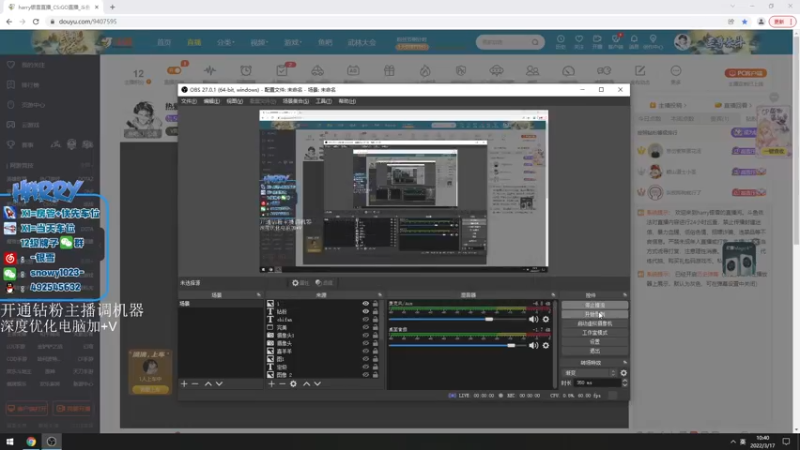Click 停止推流 button in OBS controls

(595, 305)
